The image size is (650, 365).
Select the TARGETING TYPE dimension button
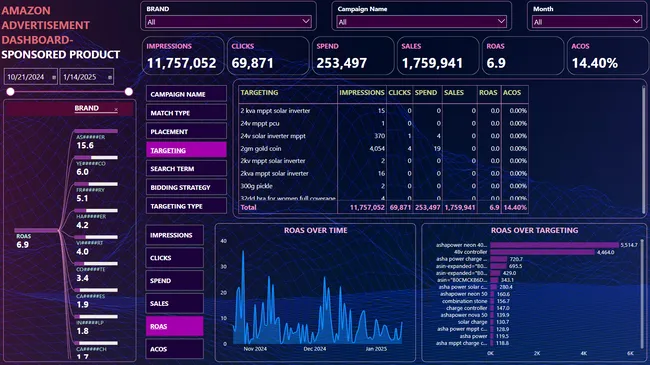[x=187, y=206]
